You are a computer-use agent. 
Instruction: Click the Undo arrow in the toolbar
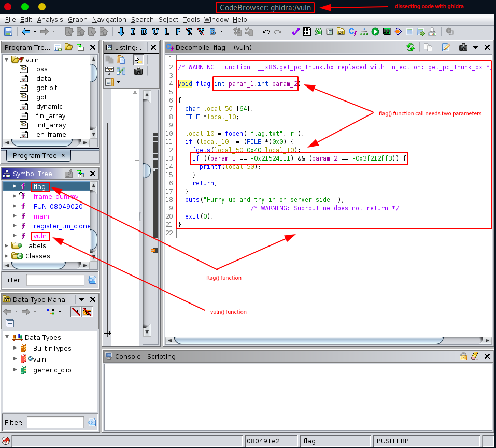[266, 32]
